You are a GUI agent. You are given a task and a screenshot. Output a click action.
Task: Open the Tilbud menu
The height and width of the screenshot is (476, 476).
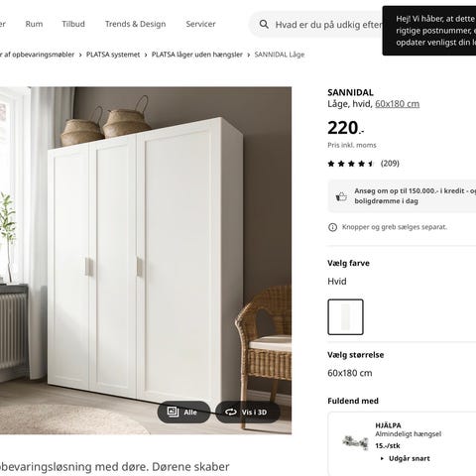tap(73, 24)
